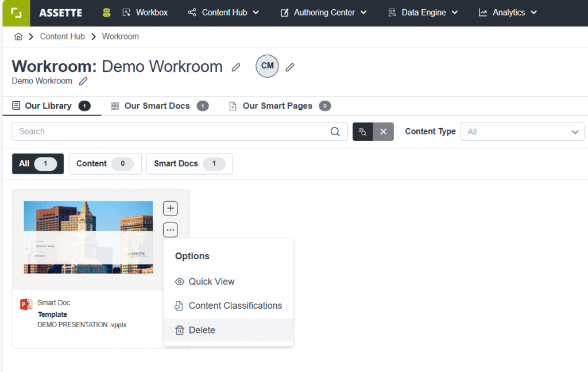Expand the Content Hub menu
This screenshot has height=372, width=588.
223,13
